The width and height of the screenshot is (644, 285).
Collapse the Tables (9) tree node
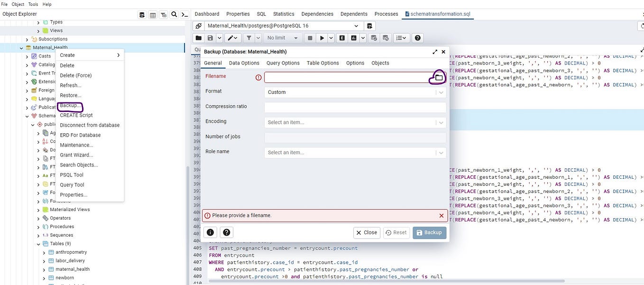click(39, 244)
